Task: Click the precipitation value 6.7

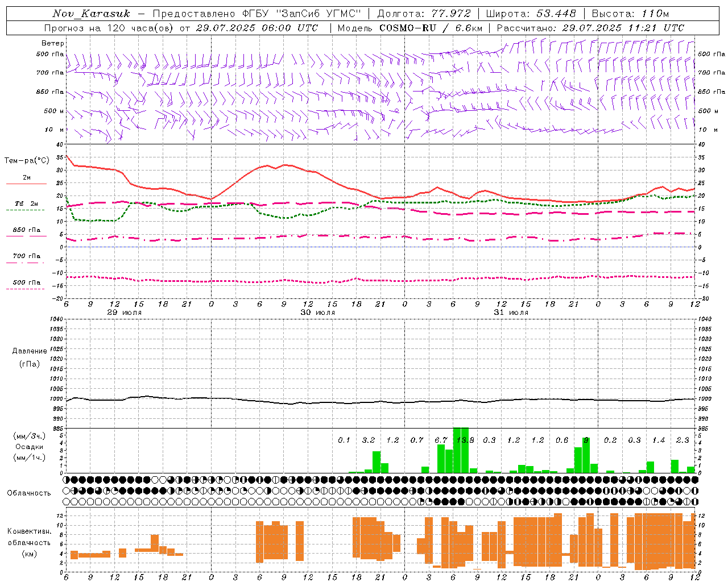Action: [441, 440]
